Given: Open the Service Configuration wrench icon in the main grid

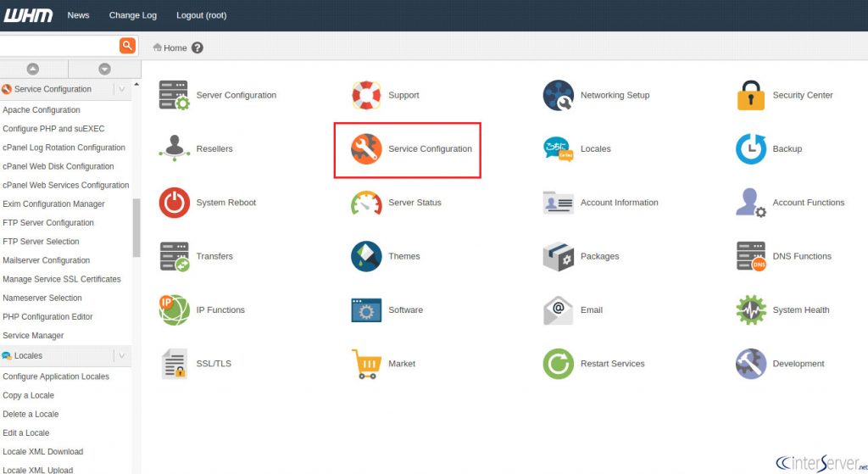Looking at the screenshot, I should (366, 148).
